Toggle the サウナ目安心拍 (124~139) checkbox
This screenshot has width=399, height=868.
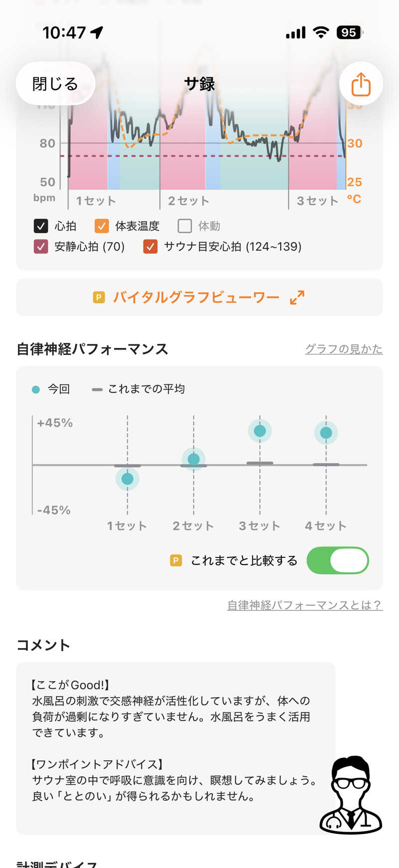pyautogui.click(x=150, y=247)
